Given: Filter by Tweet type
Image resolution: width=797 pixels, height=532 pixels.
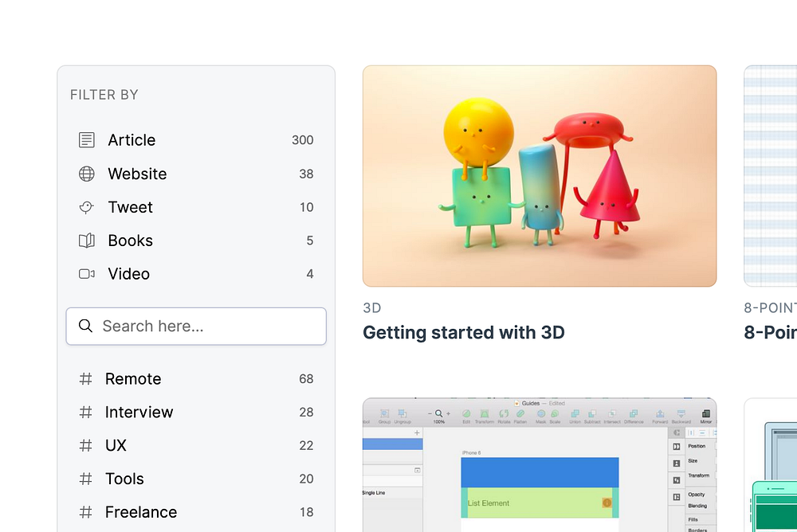Looking at the screenshot, I should 196,207.
